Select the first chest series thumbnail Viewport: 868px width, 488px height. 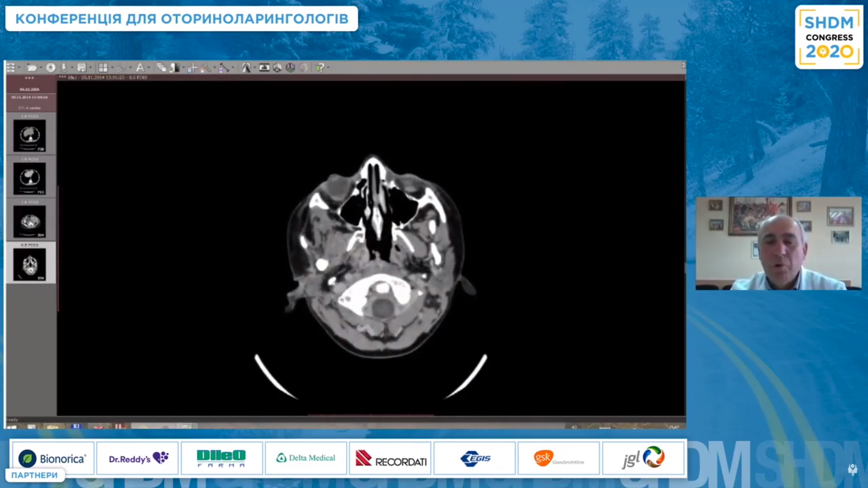pos(30,136)
